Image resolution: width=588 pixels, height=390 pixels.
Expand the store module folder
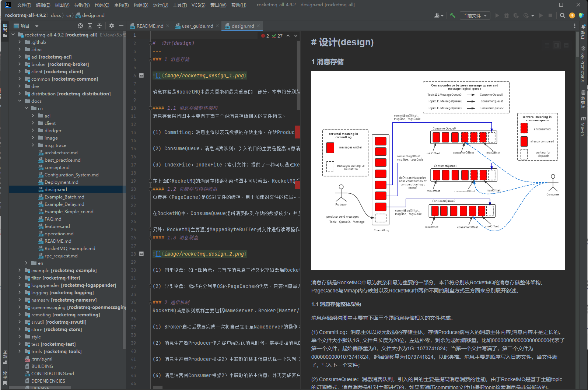20,329
